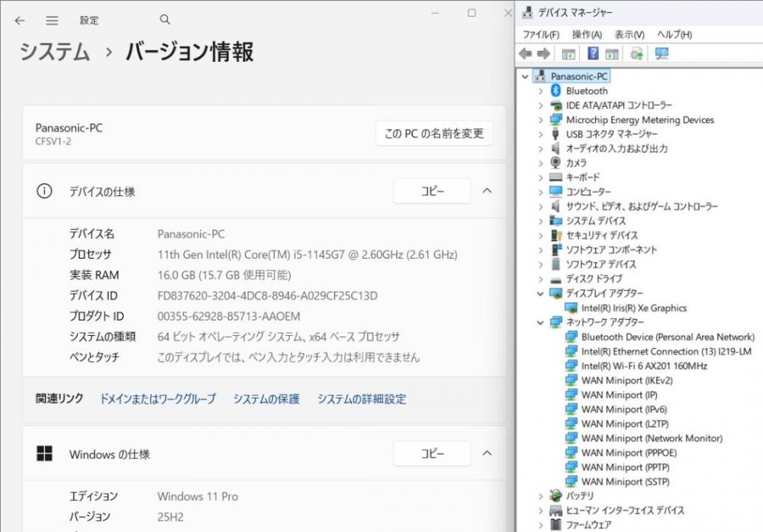Expand the サウンド、ビデオ、およびゲーム コントローラー arrow
The image size is (763, 532).
(x=541, y=206)
